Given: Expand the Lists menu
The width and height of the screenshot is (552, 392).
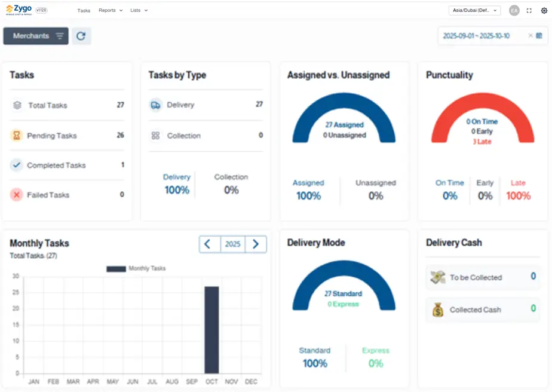Looking at the screenshot, I should [x=139, y=10].
